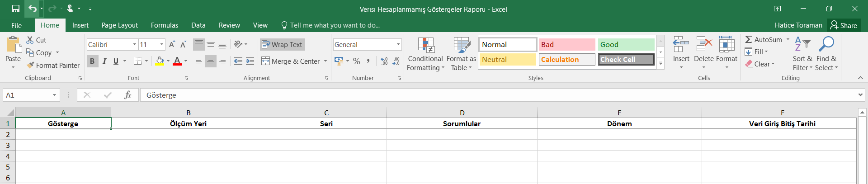This screenshot has width=868, height=184.
Task: Open the Page Layout tab
Action: point(119,25)
